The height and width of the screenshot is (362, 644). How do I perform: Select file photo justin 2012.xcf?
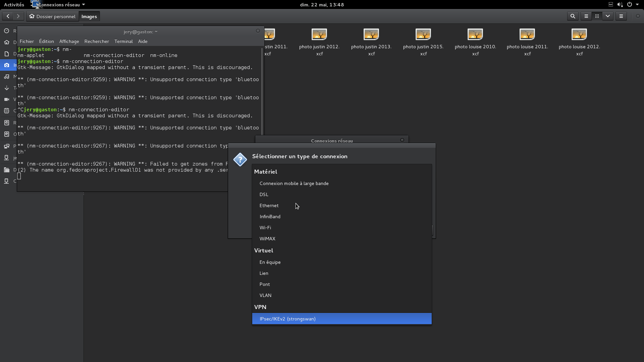tap(319, 42)
